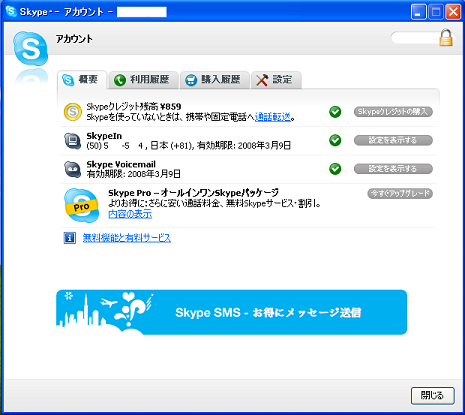Open the 内容の表示 link
Viewport: 465px width, 415px height.
(130, 214)
